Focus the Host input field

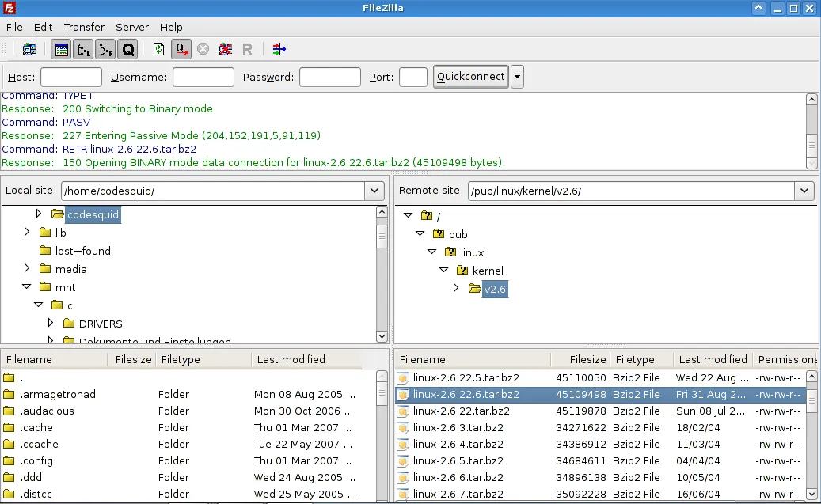tap(71, 77)
